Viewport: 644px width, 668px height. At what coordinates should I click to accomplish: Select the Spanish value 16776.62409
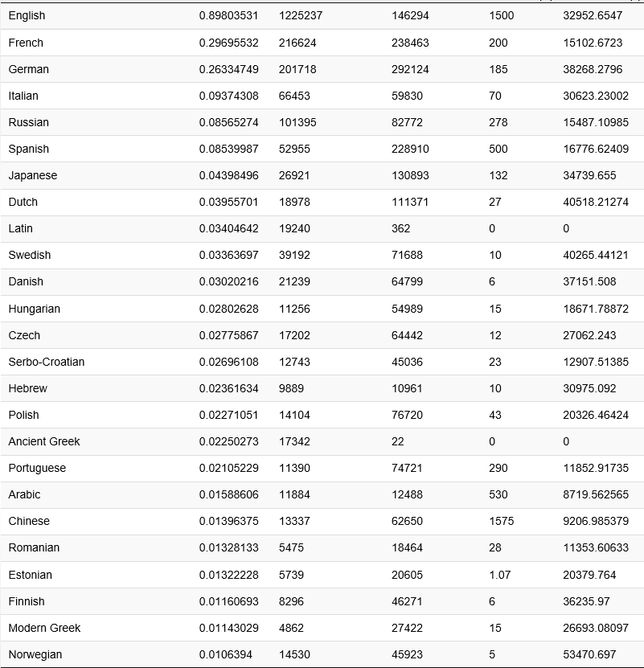[596, 149]
